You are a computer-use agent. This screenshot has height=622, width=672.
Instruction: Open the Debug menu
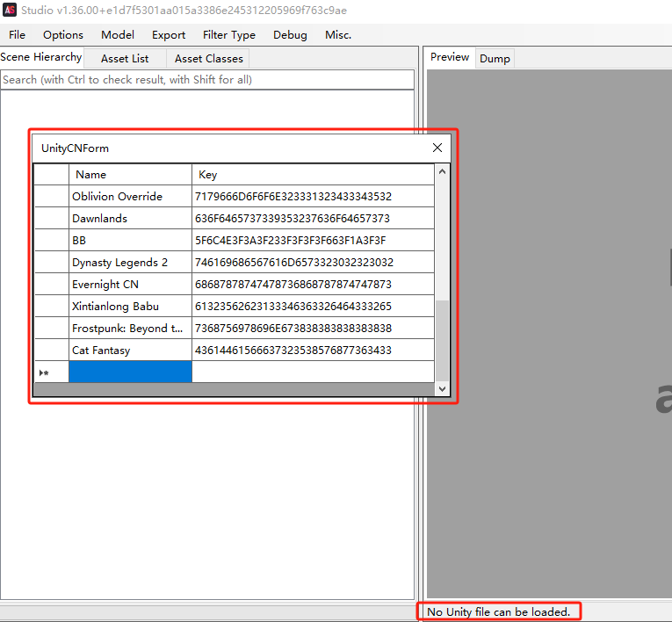point(290,35)
